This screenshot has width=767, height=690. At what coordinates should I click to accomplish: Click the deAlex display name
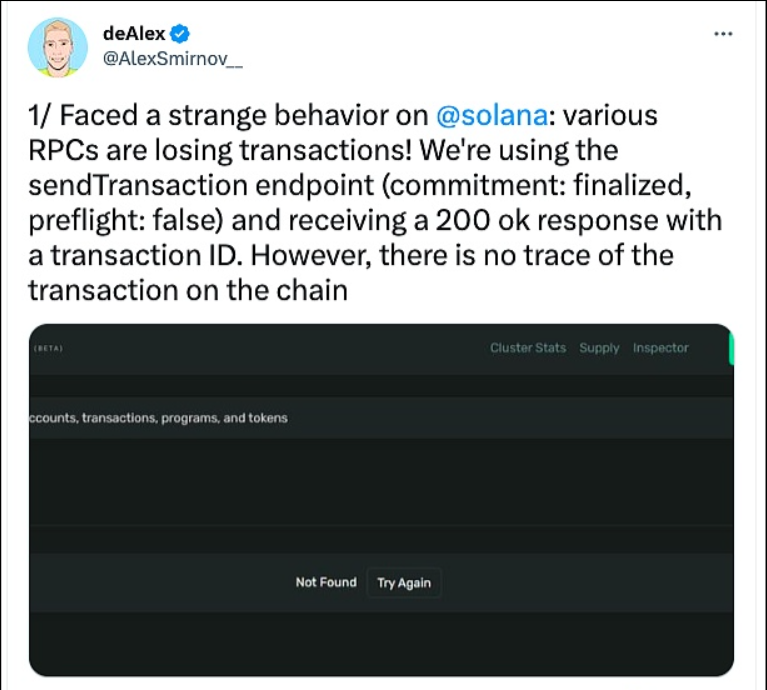click(x=133, y=33)
